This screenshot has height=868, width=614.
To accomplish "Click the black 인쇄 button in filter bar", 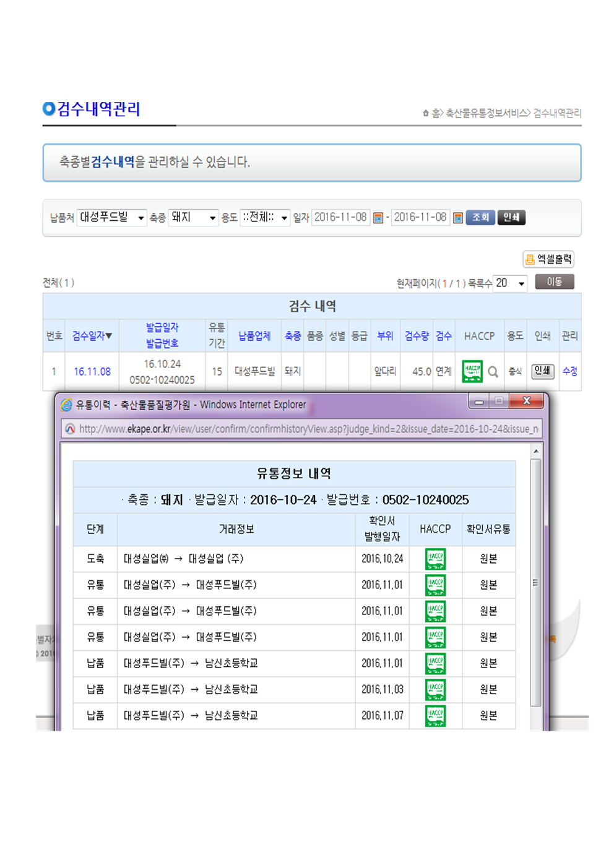I will (511, 217).
